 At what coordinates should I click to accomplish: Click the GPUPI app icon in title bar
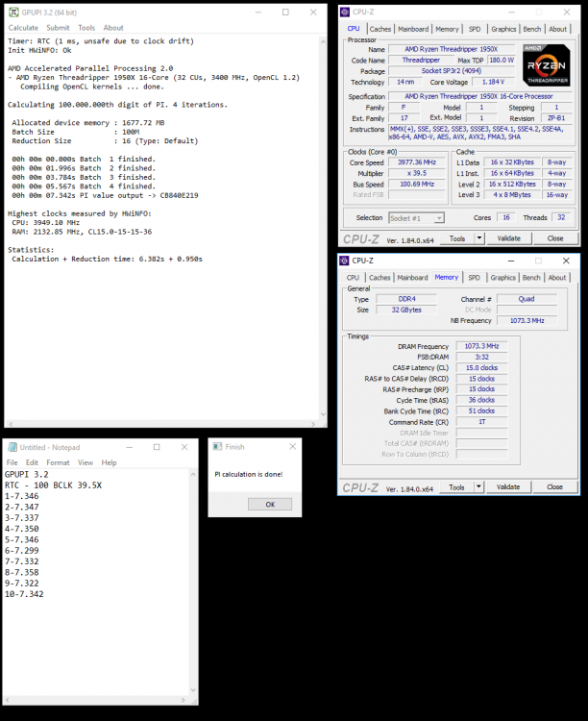13,12
